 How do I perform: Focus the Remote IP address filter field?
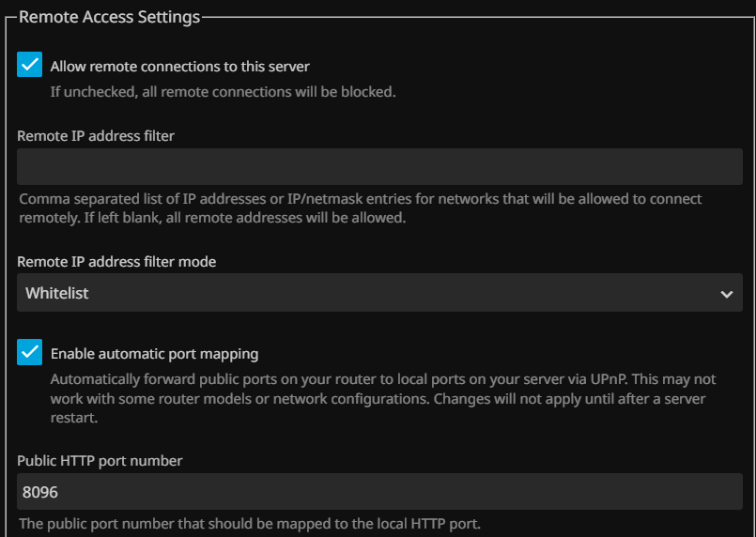click(379, 166)
